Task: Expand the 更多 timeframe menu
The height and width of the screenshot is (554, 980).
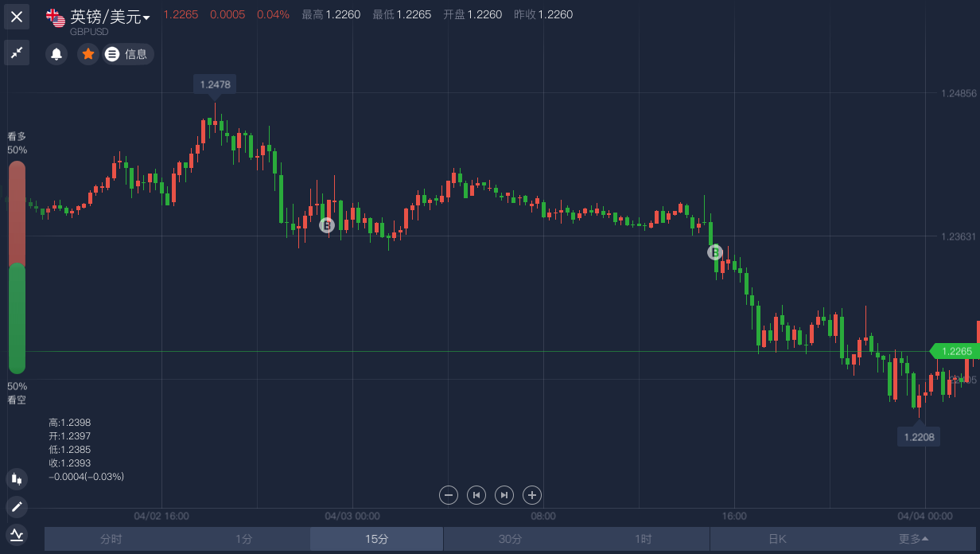Action: pyautogui.click(x=913, y=539)
